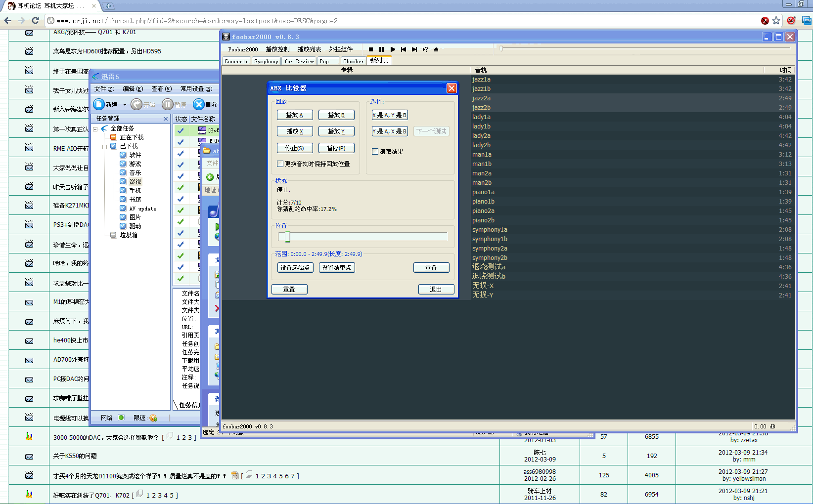Image resolution: width=813 pixels, height=504 pixels.
Task: Open the 关于K550的问题 forum thread
Action: (75, 456)
